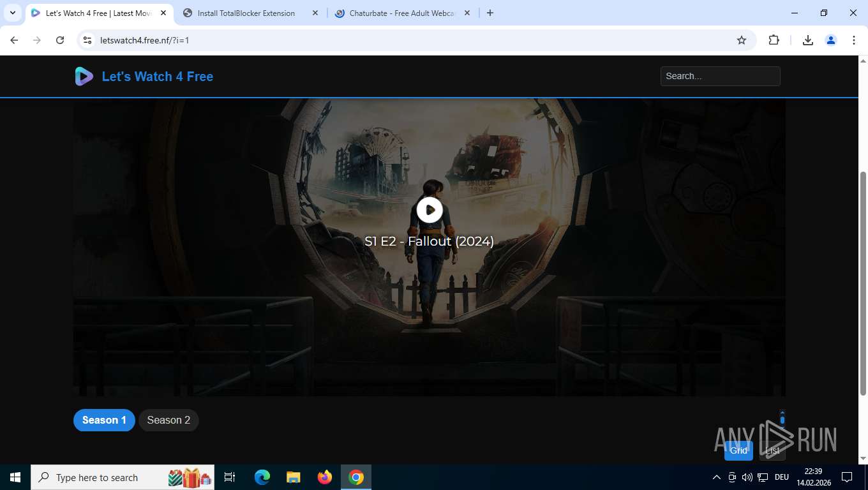This screenshot has height=490, width=868.
Task: Click the Let's Watch 4 Free logo icon
Action: pos(84,77)
